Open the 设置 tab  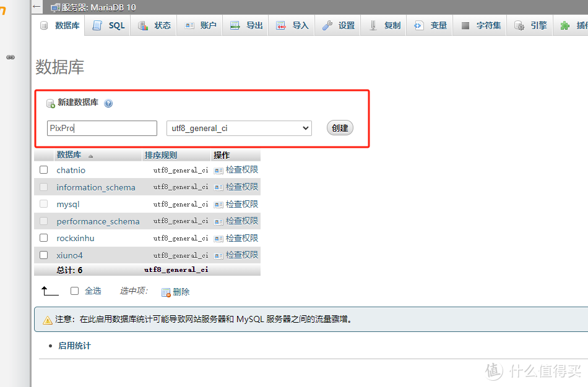[338, 25]
